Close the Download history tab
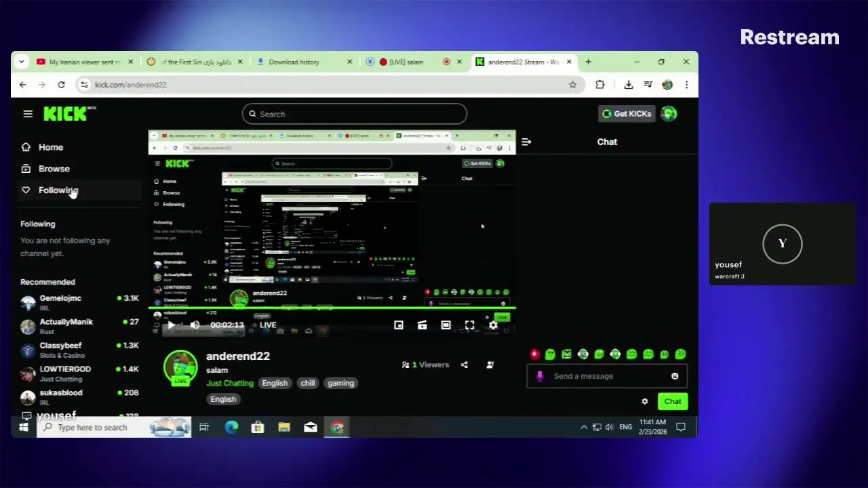 click(349, 62)
